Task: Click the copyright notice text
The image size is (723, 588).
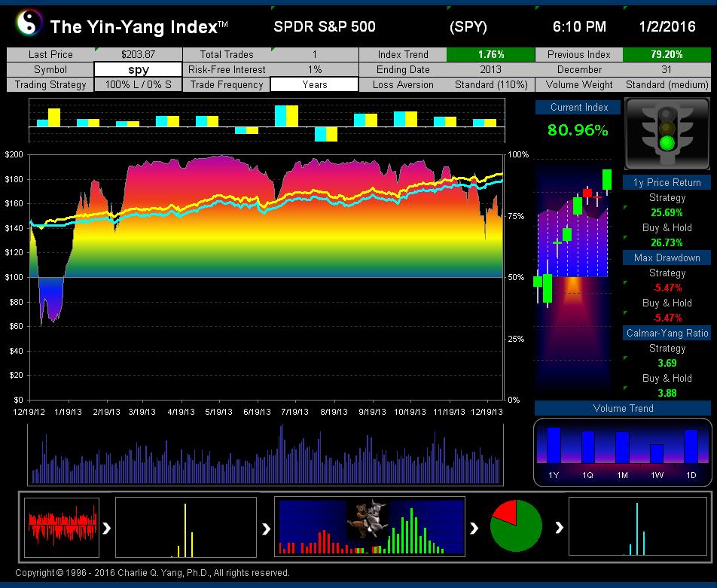Action: point(152,573)
